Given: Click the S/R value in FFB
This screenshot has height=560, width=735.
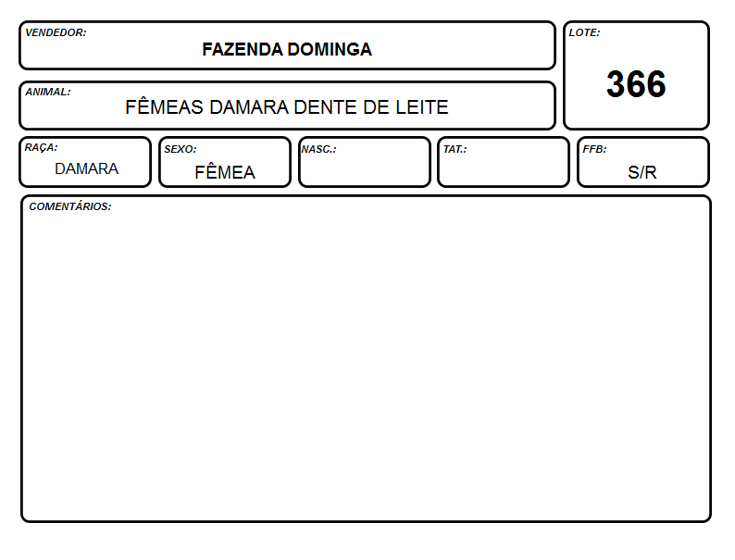Looking at the screenshot, I should 642,172.
